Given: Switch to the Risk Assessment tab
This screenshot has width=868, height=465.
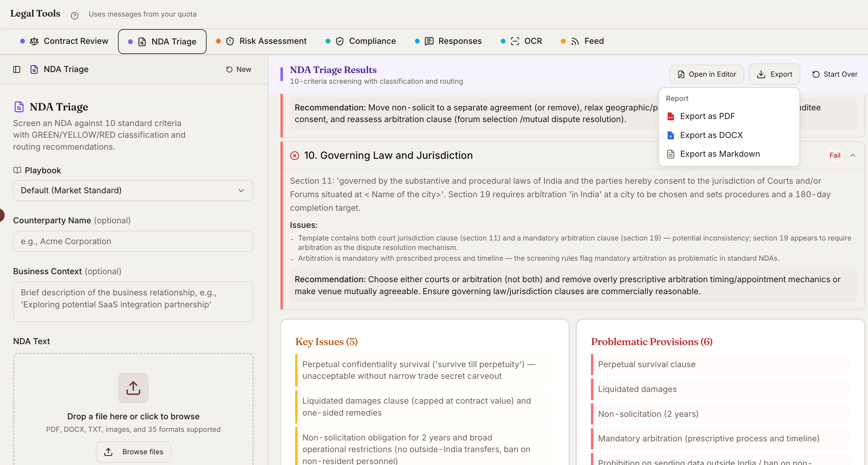Looking at the screenshot, I should pos(261,41).
